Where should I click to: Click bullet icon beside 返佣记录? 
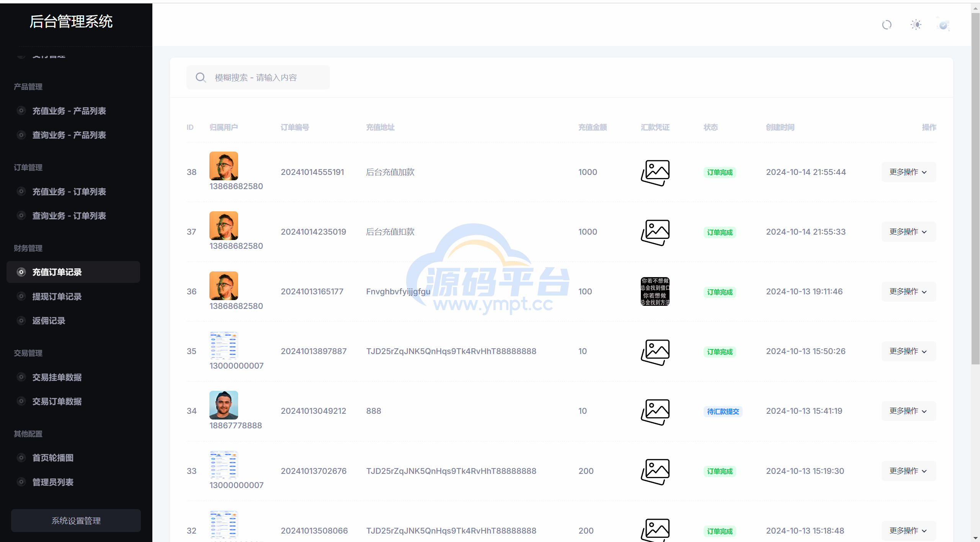point(21,321)
